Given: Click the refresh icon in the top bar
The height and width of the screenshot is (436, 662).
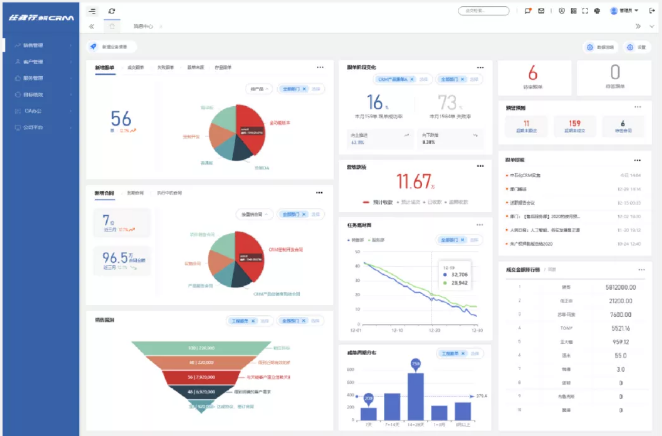Looking at the screenshot, I should coord(112,10).
